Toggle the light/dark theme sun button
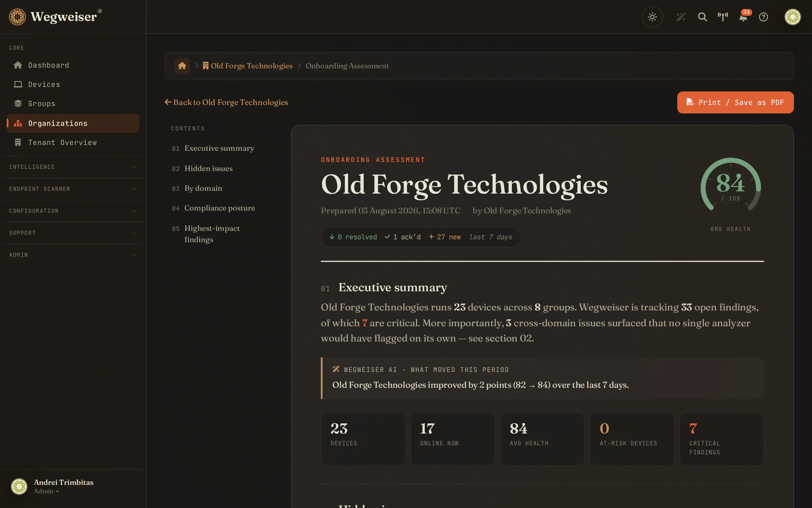Viewport: 812px width, 508px height. pyautogui.click(x=652, y=17)
